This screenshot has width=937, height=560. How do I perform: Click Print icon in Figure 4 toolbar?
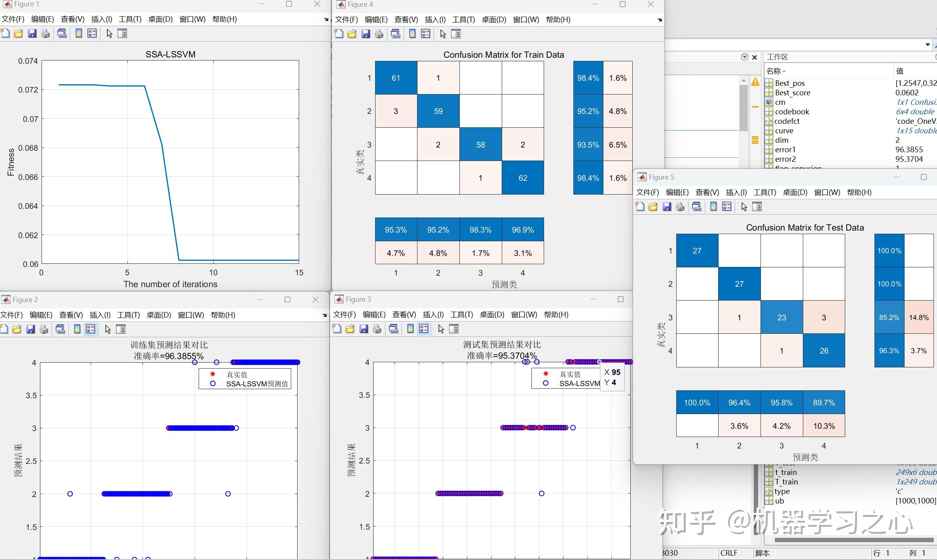[x=379, y=34]
